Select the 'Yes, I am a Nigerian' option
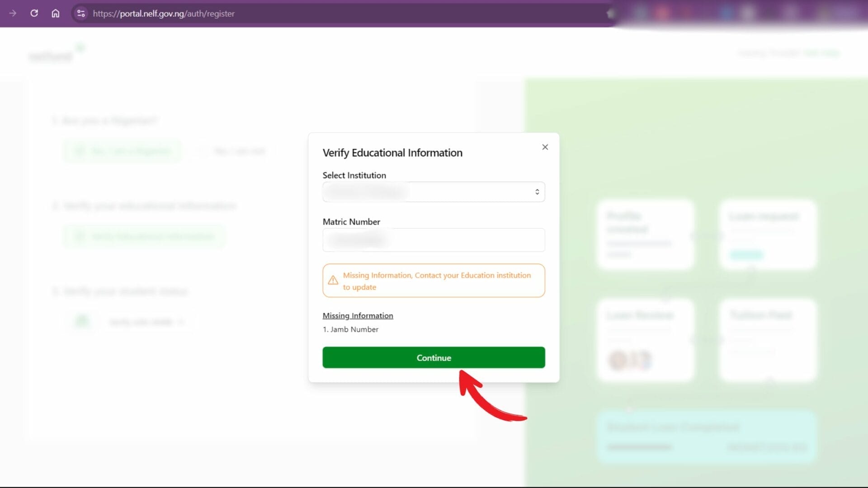 coord(121,151)
